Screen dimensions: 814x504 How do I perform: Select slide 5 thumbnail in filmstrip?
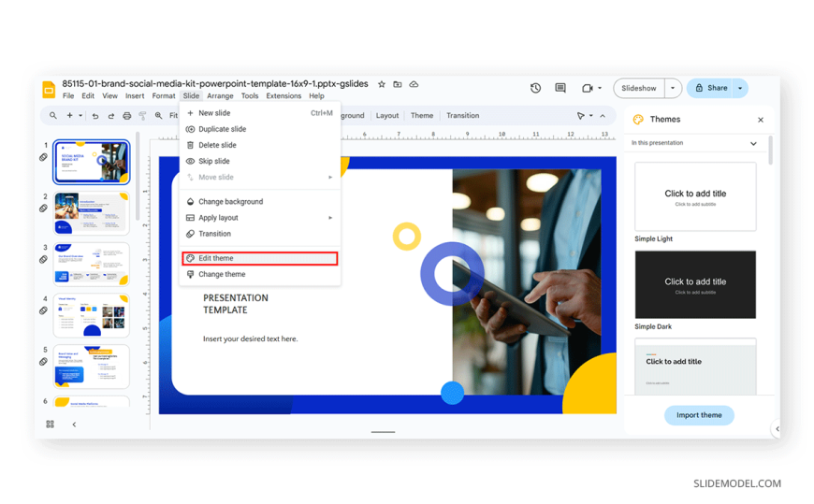92,367
